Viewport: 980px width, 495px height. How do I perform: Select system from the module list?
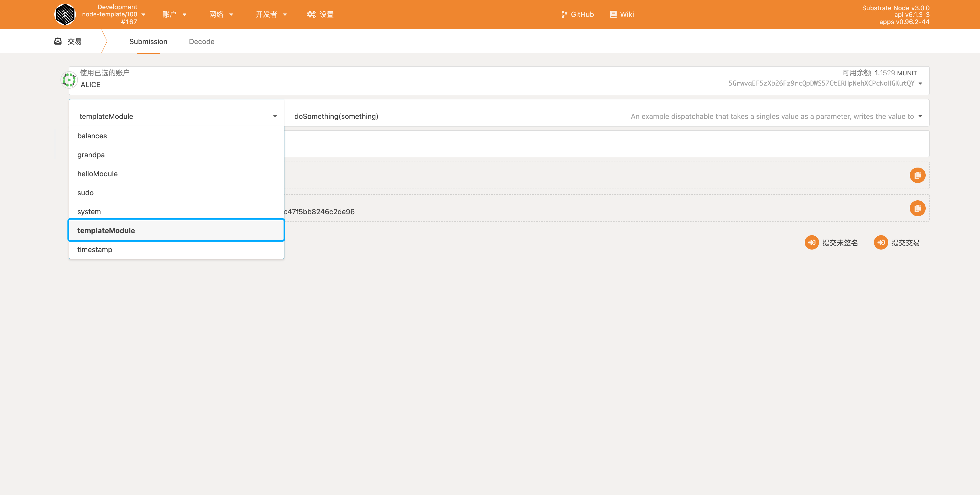177,212
